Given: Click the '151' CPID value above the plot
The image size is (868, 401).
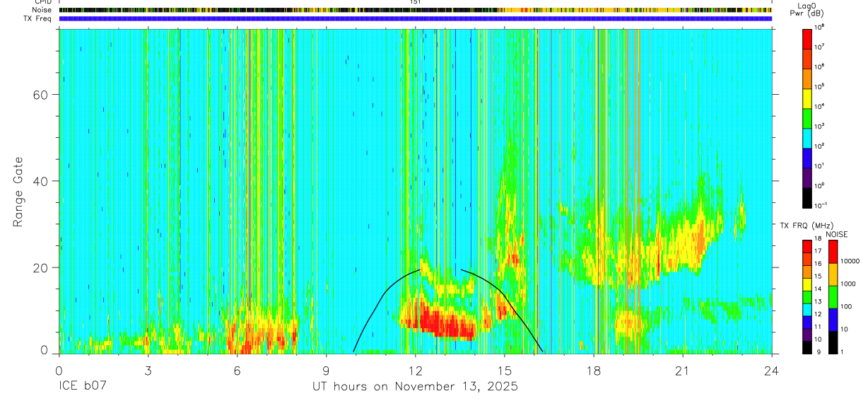Looking at the screenshot, I should click(416, 2).
